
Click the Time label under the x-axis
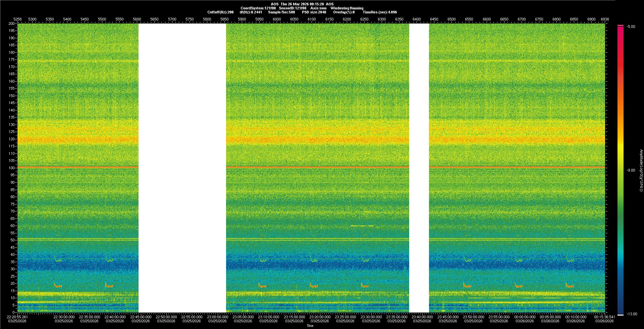[310, 326]
